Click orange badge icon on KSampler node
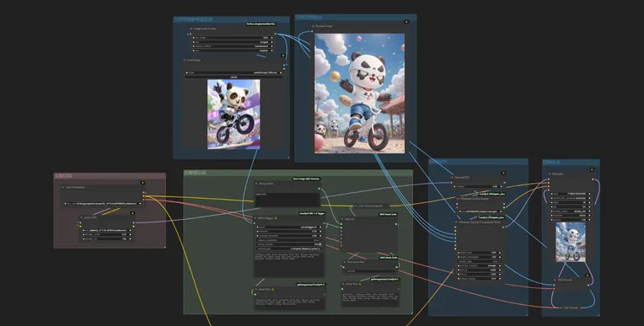The image size is (644, 326). coord(592,169)
